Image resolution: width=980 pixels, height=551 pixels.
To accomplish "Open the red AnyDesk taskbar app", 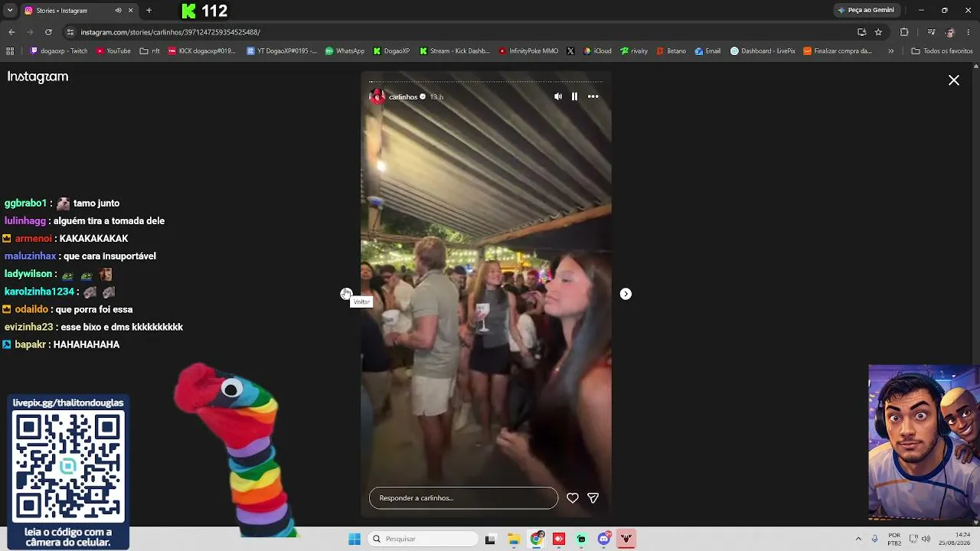I will coord(559,539).
